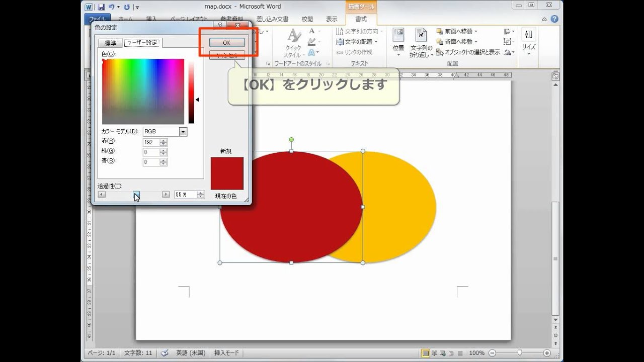This screenshot has width=644, height=362.
Task: Adjust green value spinner
Action: click(x=164, y=152)
